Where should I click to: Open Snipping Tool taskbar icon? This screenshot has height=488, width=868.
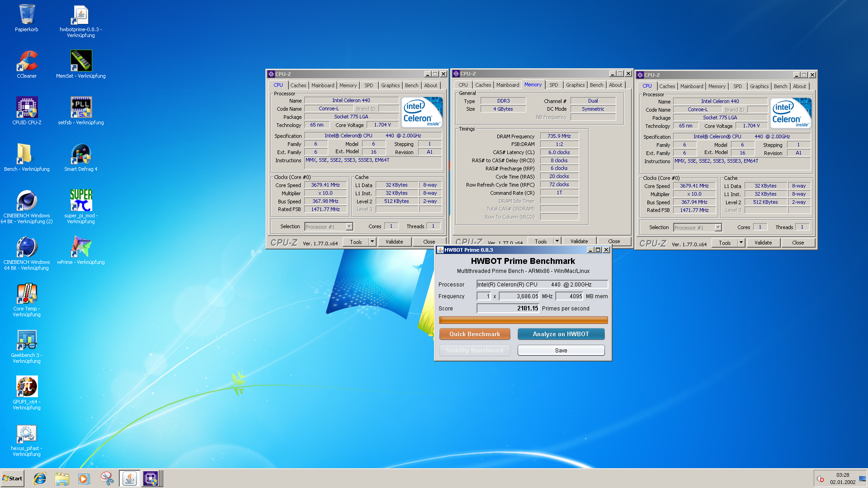pyautogui.click(x=107, y=479)
